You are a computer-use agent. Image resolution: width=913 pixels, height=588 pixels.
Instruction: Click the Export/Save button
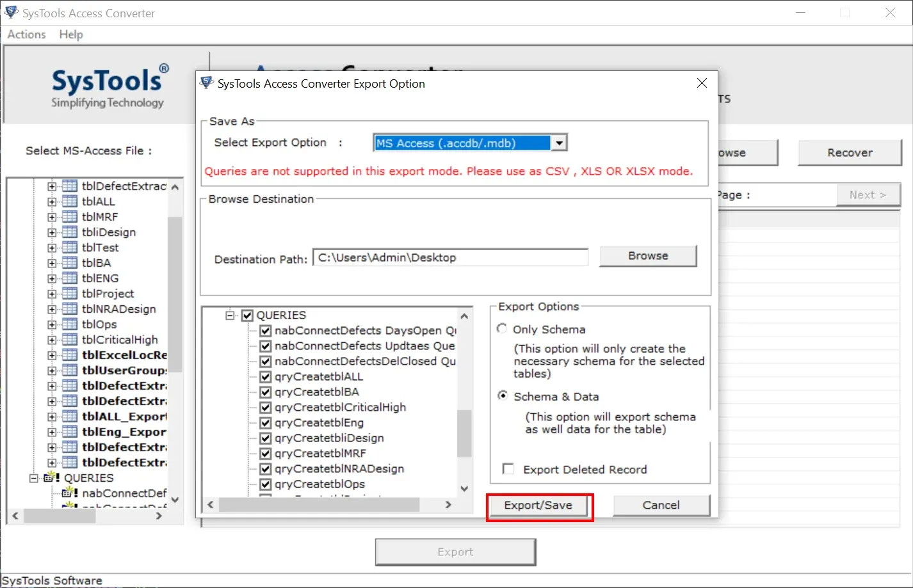point(538,505)
